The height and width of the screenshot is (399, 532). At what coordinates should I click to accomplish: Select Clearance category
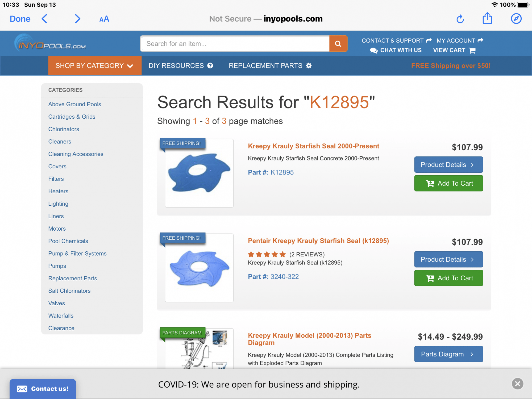point(61,329)
